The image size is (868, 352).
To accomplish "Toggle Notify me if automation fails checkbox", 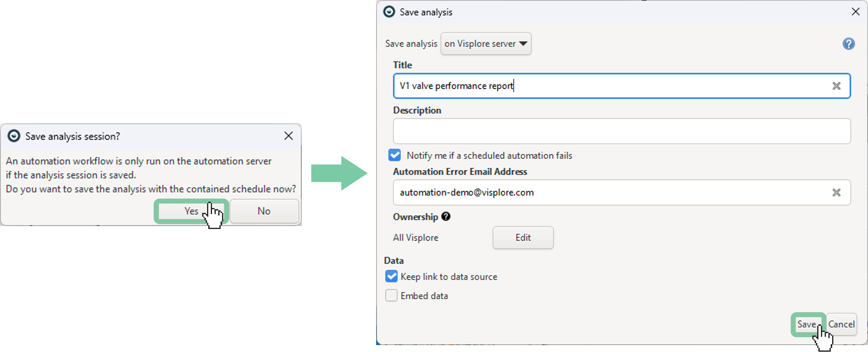I will point(394,155).
